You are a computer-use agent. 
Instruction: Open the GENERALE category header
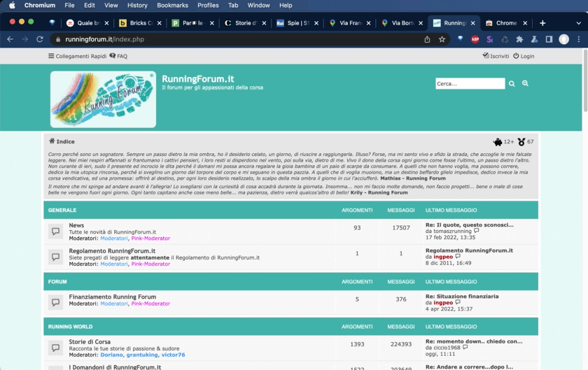coord(62,211)
